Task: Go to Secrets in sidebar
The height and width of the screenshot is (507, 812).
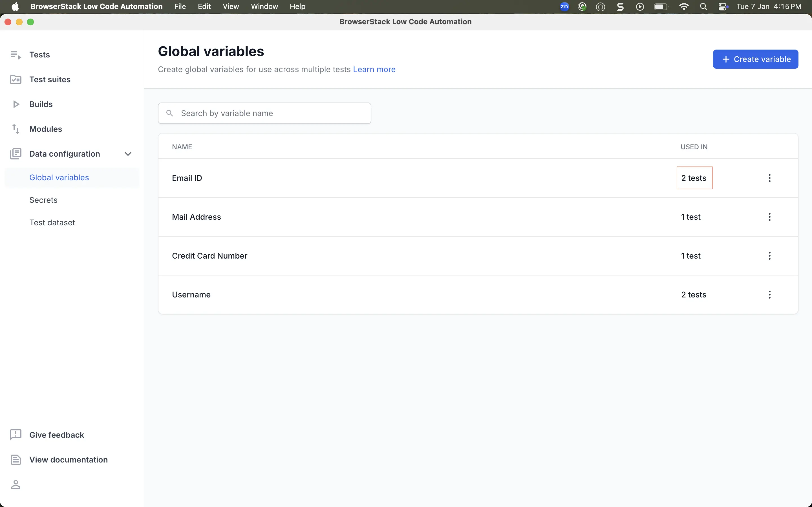Action: point(43,200)
